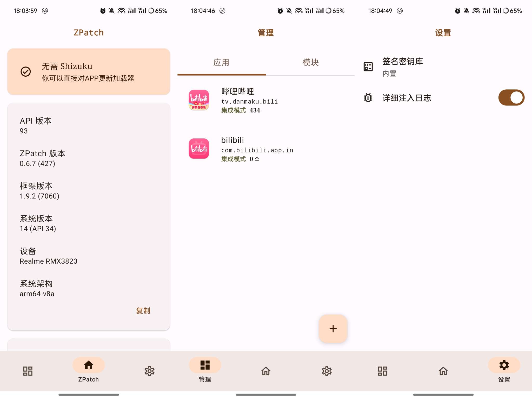Tap the Shizuku status checkmark icon
Viewport: 532px width, 399px height.
tap(26, 72)
